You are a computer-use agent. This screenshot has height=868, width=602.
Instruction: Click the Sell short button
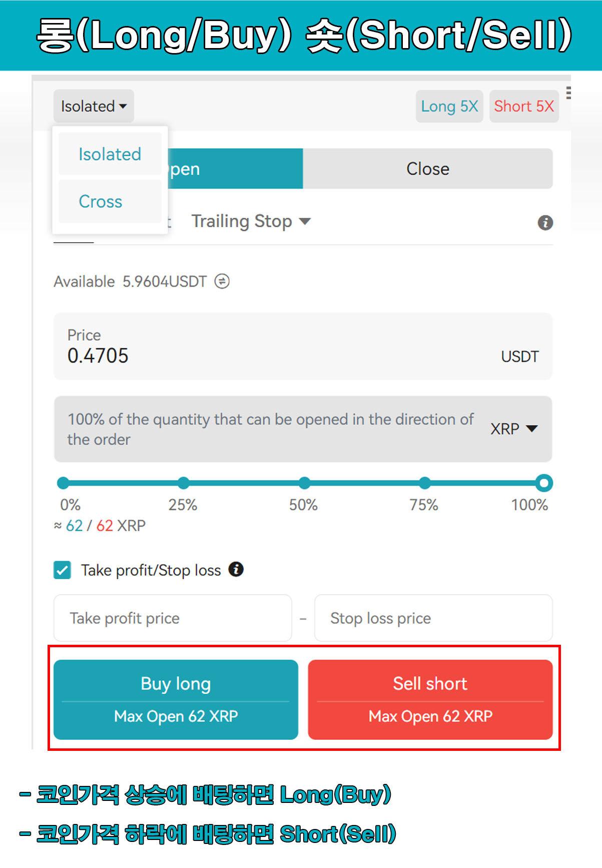430,699
